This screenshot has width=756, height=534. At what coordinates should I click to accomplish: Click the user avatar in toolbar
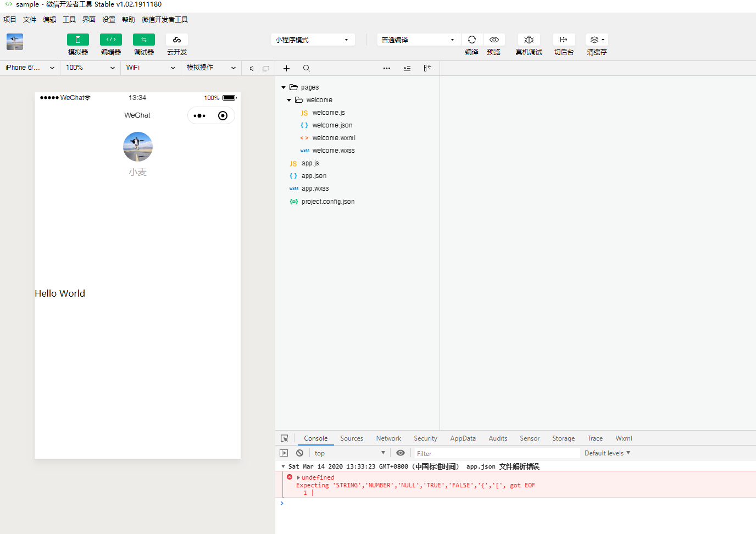[x=15, y=42]
